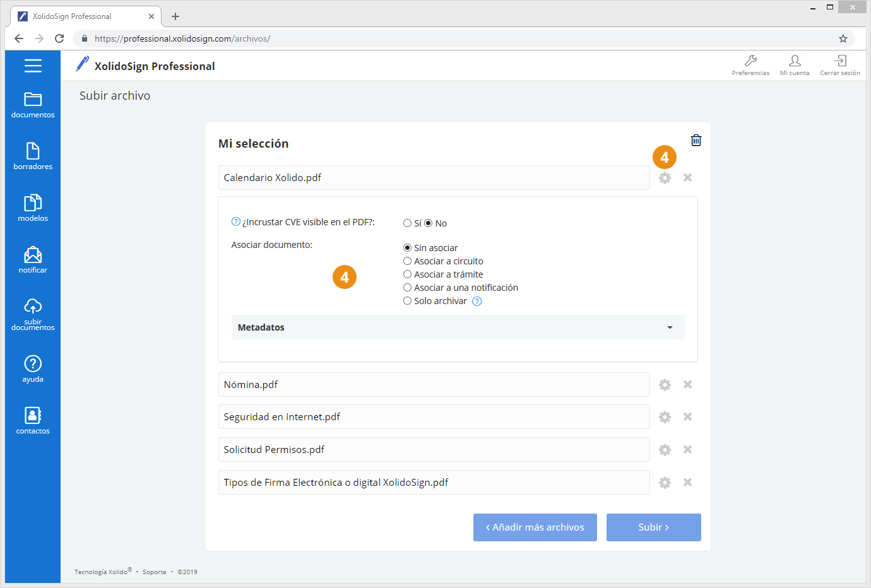
Task: Click help icon beside Solo archivar
Action: coord(477,301)
